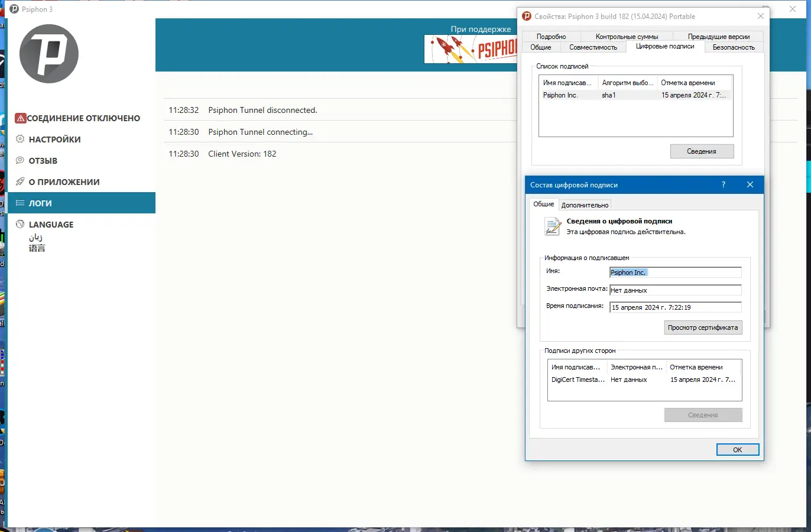The height and width of the screenshot is (532, 811).
Task: Open the Совместимость tab
Action: coord(593,47)
